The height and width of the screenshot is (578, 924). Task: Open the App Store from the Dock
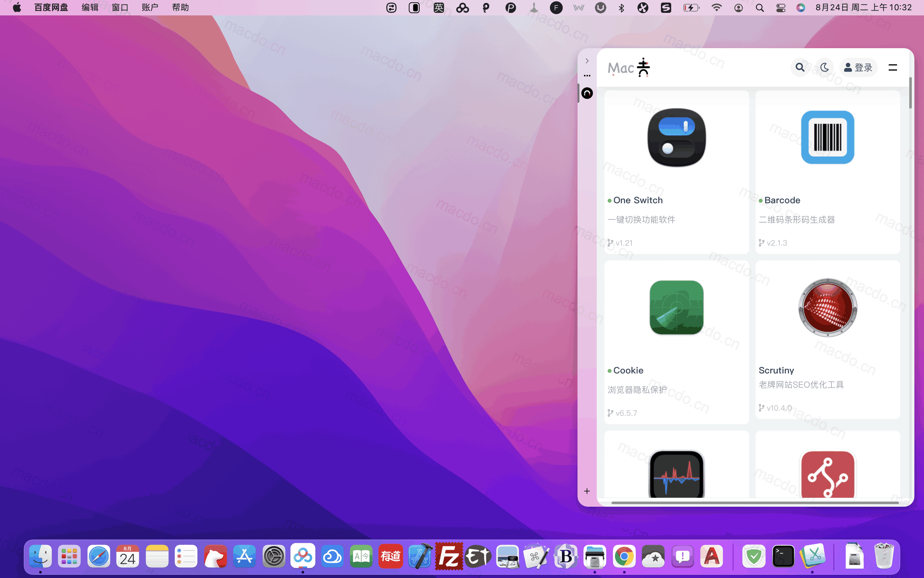[244, 556]
